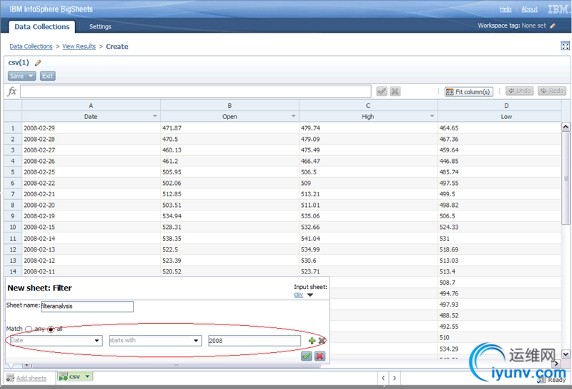This screenshot has height=389, width=572.
Task: Select the Match any radio button
Action: [28, 329]
